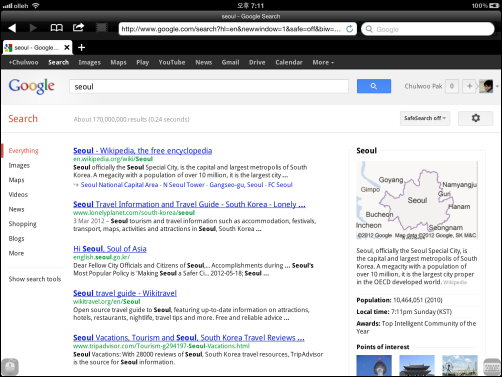502x377 pixels.
Task: Select Images in the top bar
Action: pyautogui.click(x=89, y=62)
